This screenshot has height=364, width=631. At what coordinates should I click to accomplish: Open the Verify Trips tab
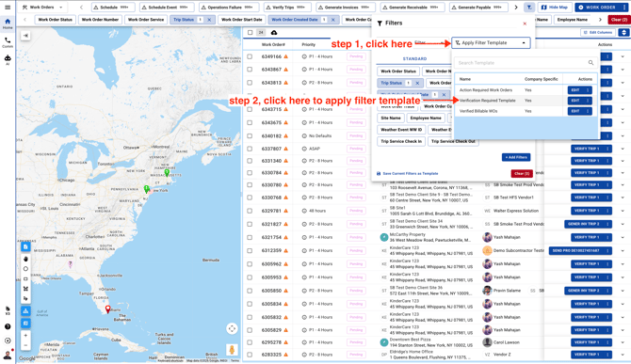[x=287, y=8]
